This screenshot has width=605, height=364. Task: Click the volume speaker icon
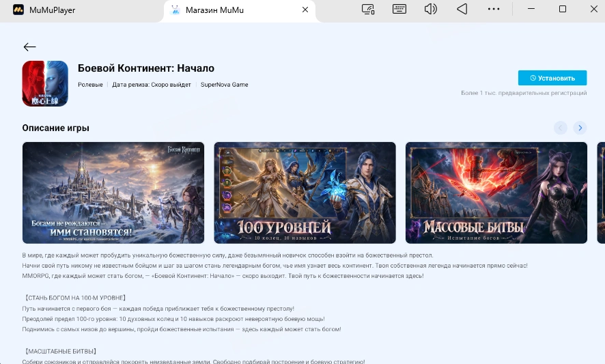tap(431, 9)
